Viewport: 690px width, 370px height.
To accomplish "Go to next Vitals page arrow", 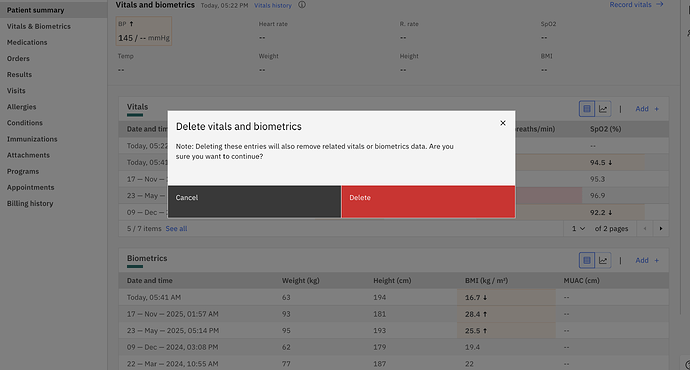I will point(661,229).
